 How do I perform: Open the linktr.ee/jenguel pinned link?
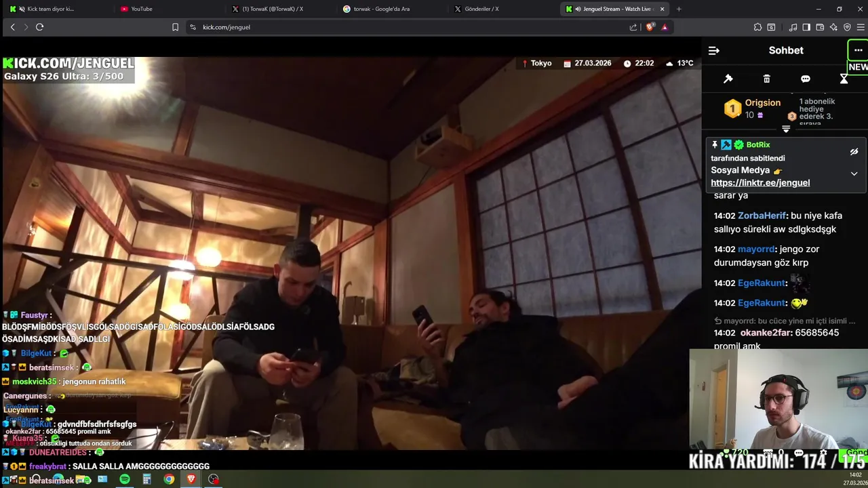(x=760, y=182)
